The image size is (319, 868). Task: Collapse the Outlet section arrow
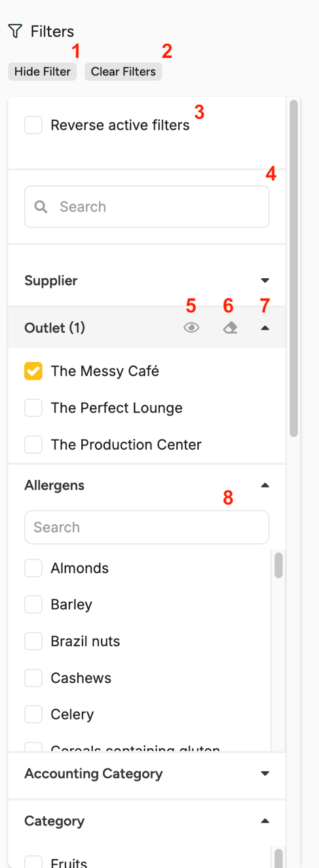(x=265, y=328)
